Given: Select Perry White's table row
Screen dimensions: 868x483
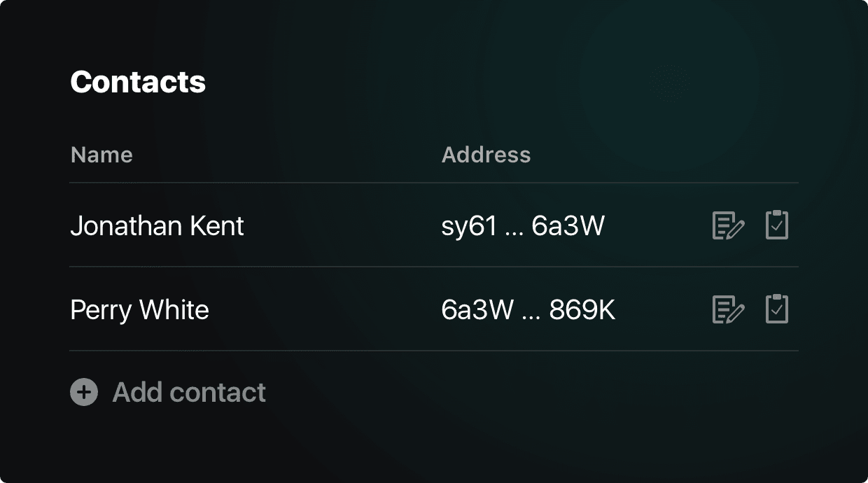Looking at the screenshot, I should click(x=434, y=309).
